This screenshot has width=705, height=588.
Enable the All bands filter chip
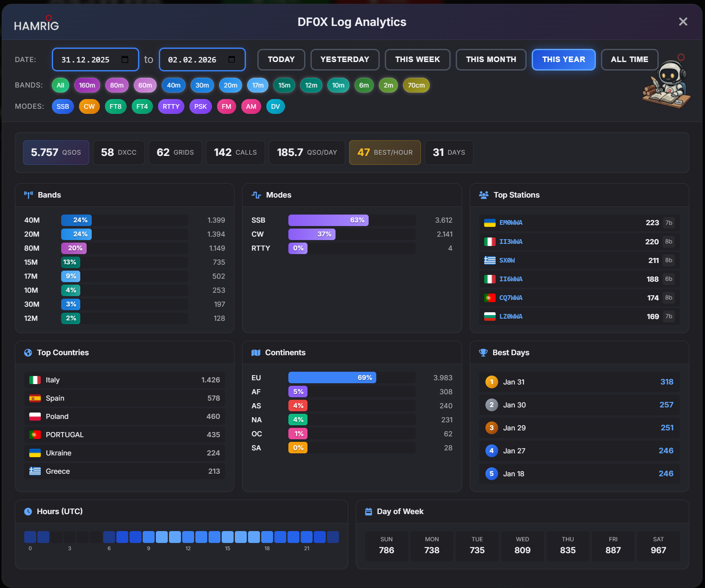pyautogui.click(x=60, y=85)
